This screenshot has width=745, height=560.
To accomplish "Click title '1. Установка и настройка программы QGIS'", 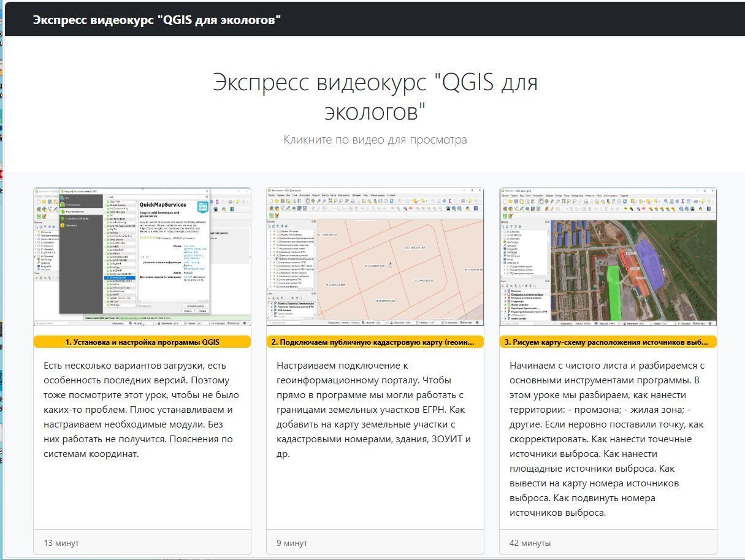I will pyautogui.click(x=142, y=342).
